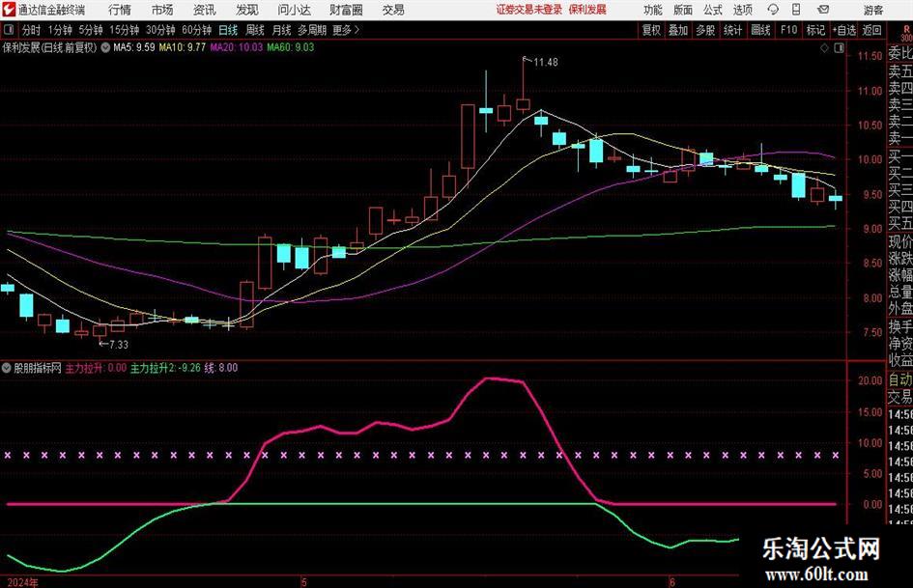The width and height of the screenshot is (913, 588).
Task: Click the 标记 mark button
Action: tap(815, 30)
